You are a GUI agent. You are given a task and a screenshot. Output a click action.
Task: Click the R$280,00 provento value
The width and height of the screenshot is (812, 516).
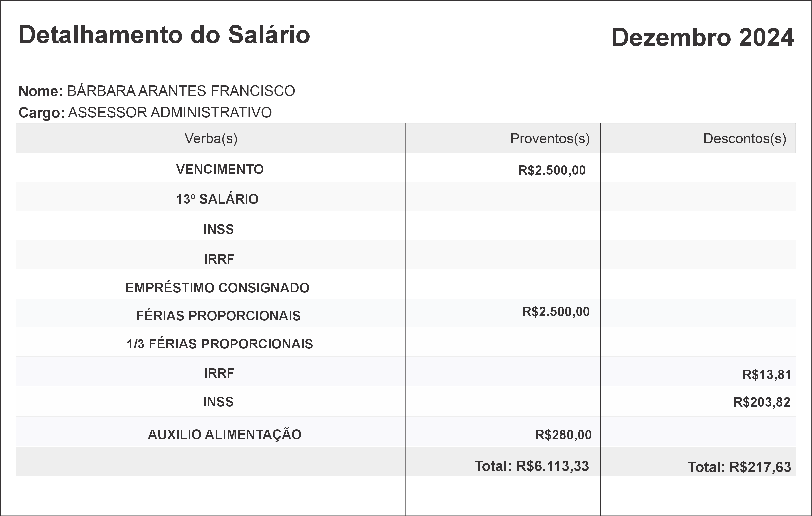tap(563, 435)
